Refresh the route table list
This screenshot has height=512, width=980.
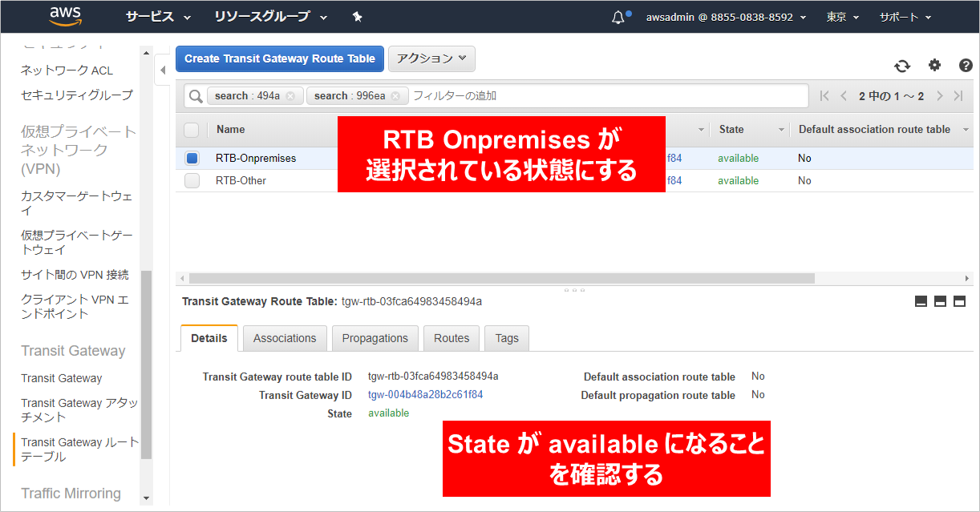coord(902,66)
